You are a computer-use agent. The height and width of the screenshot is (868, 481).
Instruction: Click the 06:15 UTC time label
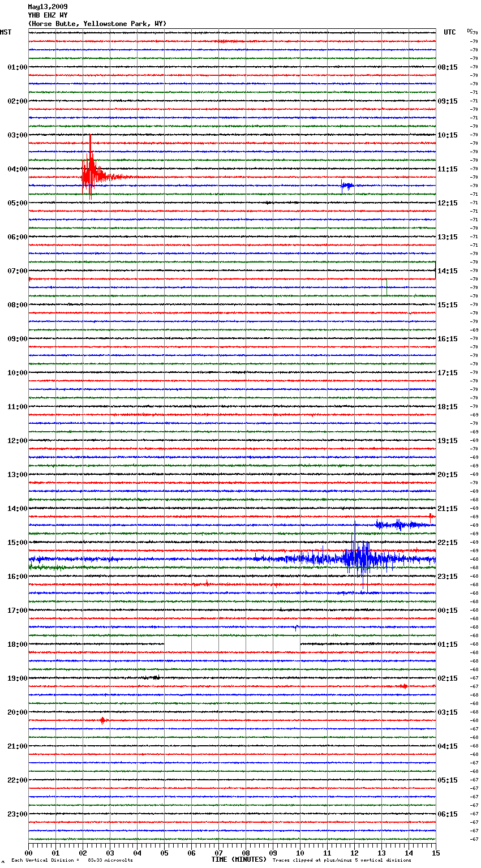point(448,814)
